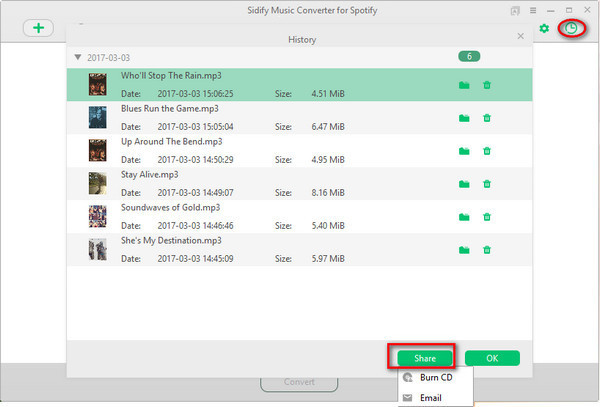Open folder for Stay Alive.mp3
The width and height of the screenshot is (600, 407).
(464, 184)
